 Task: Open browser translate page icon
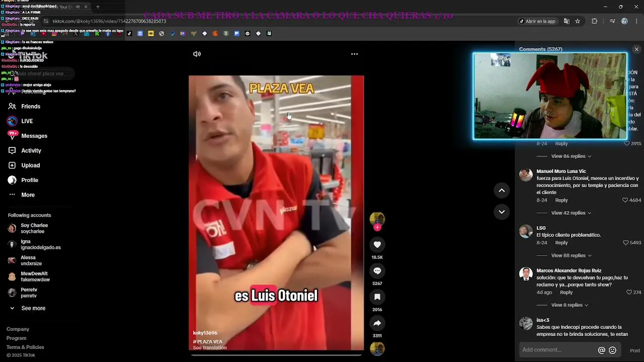[x=567, y=21]
